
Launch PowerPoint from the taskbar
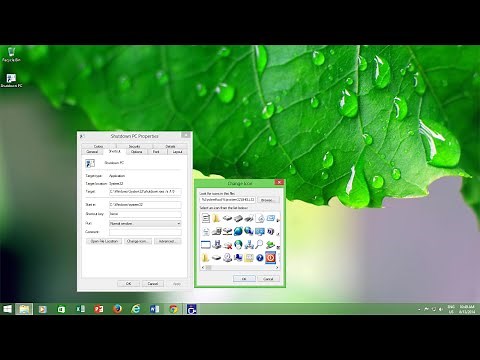pos(99,309)
